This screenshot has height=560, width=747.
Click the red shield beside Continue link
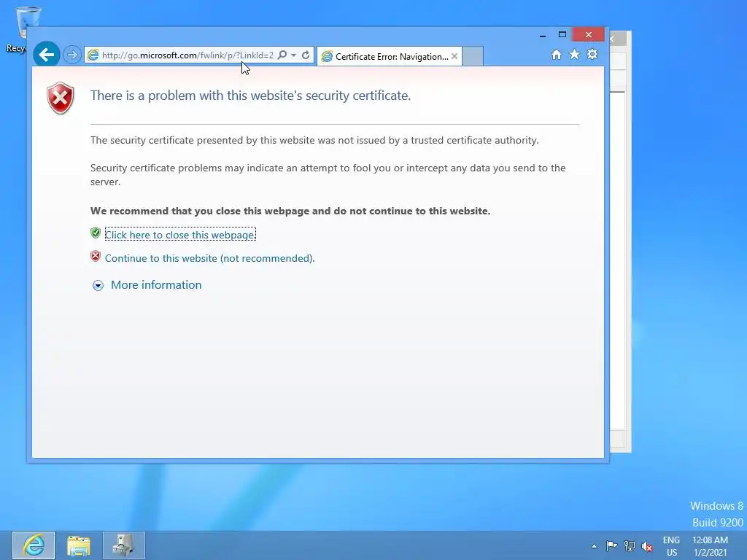pyautogui.click(x=96, y=256)
